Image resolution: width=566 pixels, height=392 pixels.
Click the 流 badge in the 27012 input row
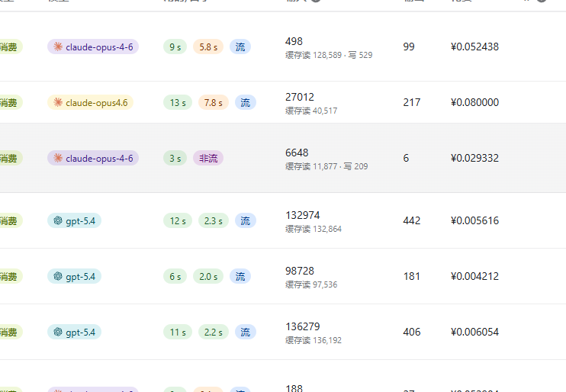246,102
